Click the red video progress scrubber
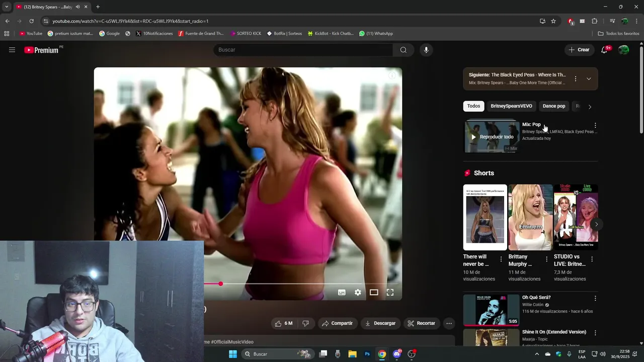 coord(220,284)
